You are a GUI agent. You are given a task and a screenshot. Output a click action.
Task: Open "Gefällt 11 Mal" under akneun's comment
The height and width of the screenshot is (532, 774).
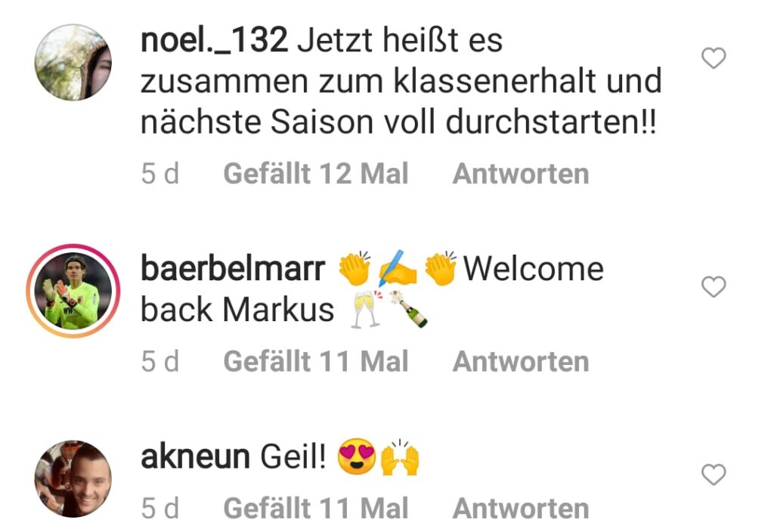click(x=316, y=509)
